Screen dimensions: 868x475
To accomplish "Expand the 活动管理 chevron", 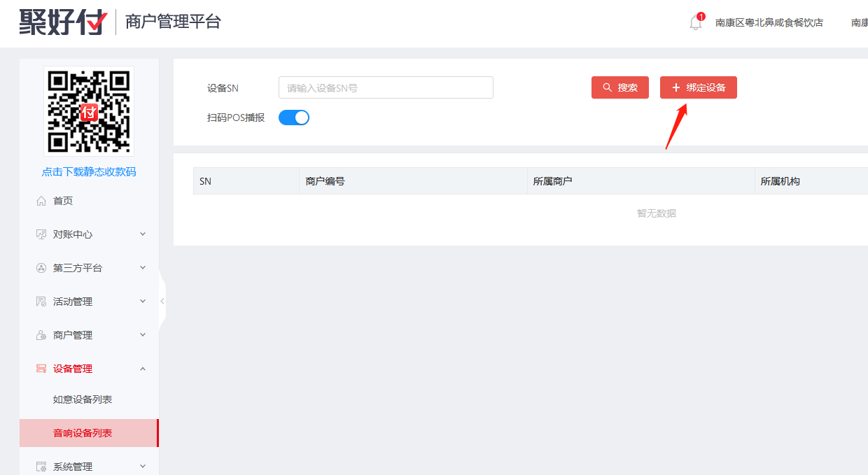I will pos(143,302).
